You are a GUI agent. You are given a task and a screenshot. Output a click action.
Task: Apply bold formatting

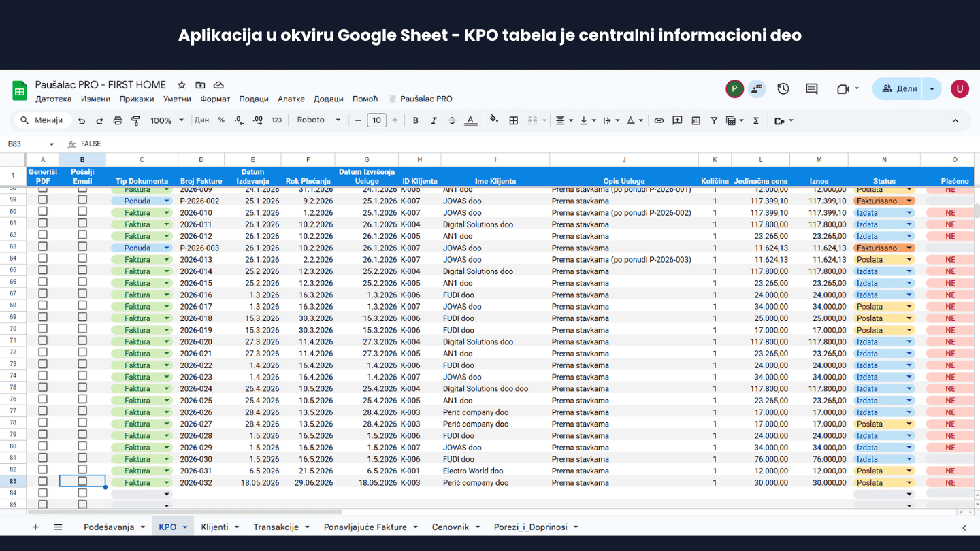tap(416, 120)
